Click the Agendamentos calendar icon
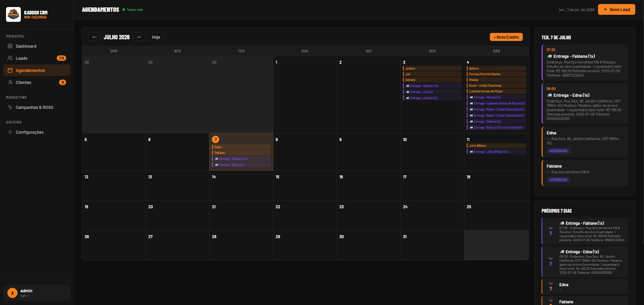The height and width of the screenshot is (305, 644). click(x=10, y=70)
